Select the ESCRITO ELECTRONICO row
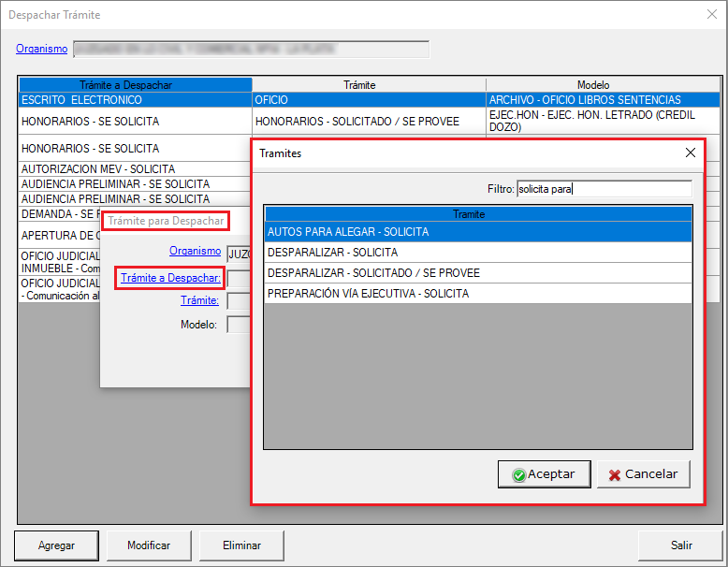The height and width of the screenshot is (567, 728). pyautogui.click(x=135, y=99)
